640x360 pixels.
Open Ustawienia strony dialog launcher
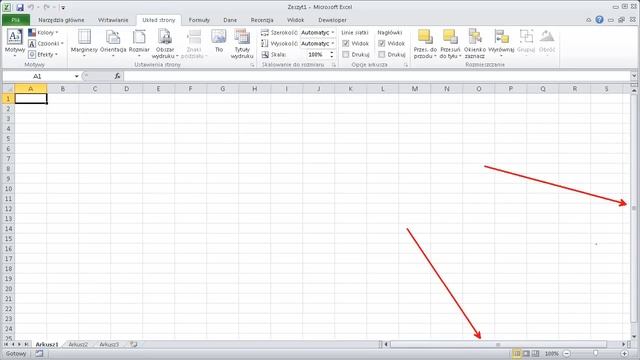click(x=252, y=65)
